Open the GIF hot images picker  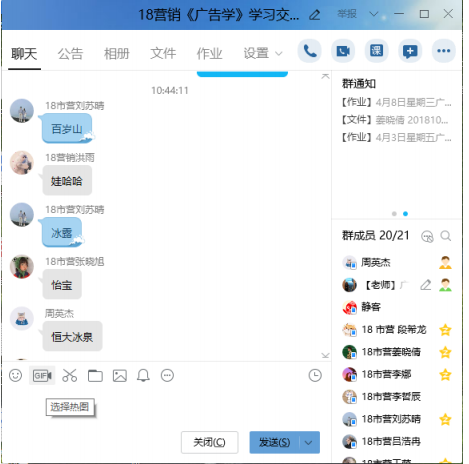(42, 376)
